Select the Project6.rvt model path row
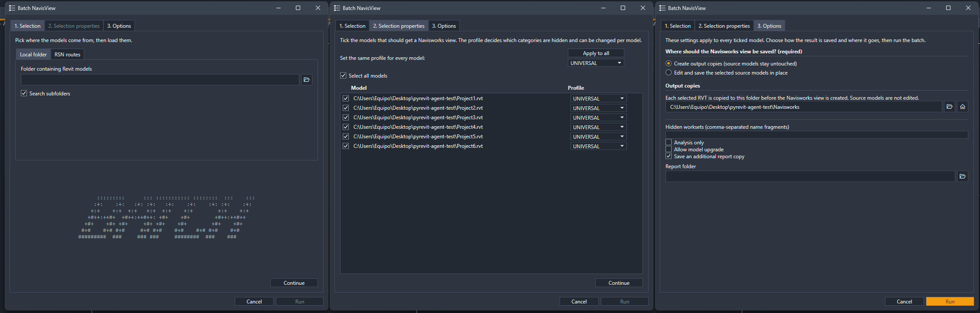Image resolution: width=980 pixels, height=313 pixels. point(418,146)
